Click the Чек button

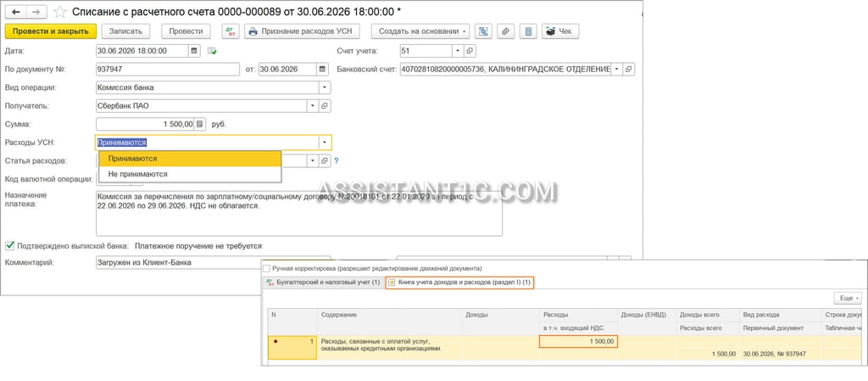(x=560, y=31)
